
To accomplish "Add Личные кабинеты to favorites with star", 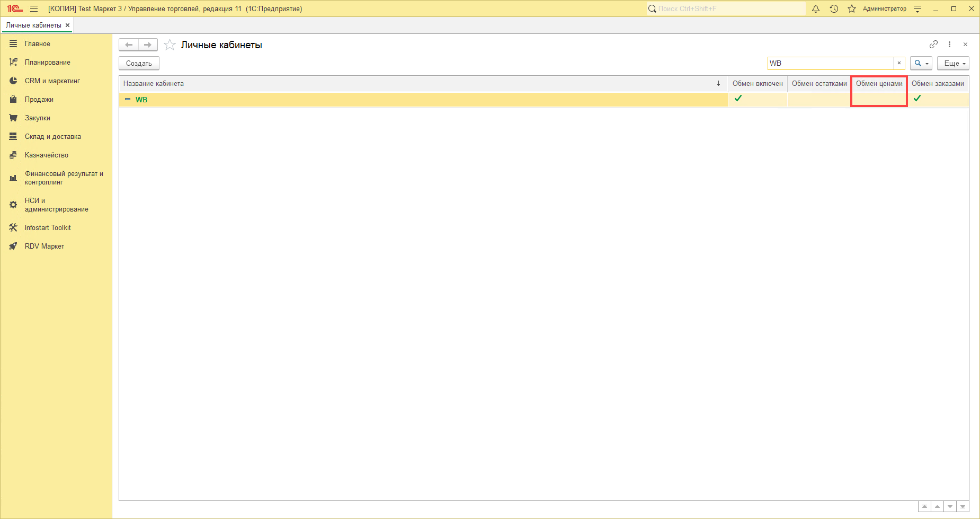I will pos(170,45).
